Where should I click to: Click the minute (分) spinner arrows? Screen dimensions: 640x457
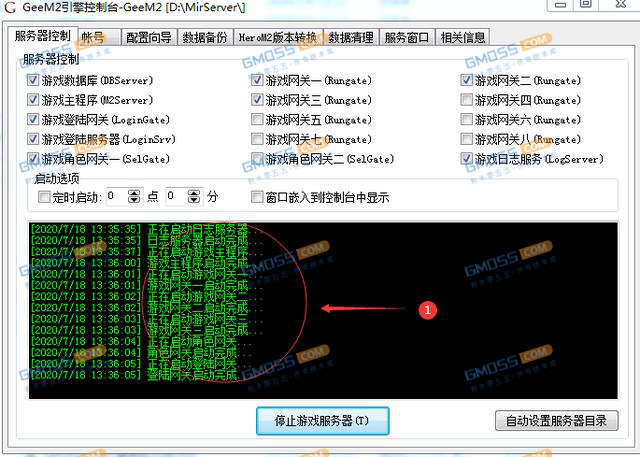click(x=194, y=197)
